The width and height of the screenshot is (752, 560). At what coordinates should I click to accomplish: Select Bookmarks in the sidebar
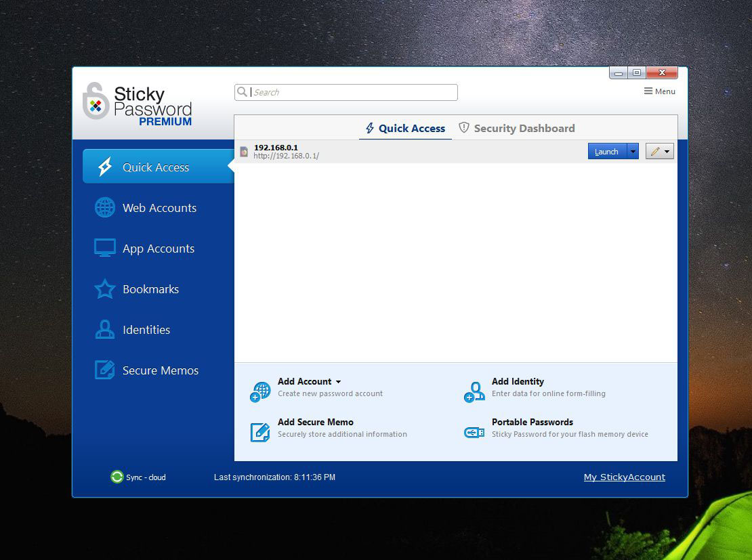click(159, 289)
